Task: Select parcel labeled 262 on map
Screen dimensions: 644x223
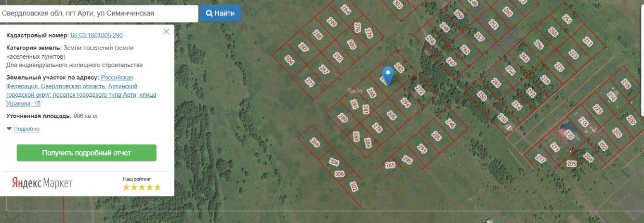Action: pos(465,50)
